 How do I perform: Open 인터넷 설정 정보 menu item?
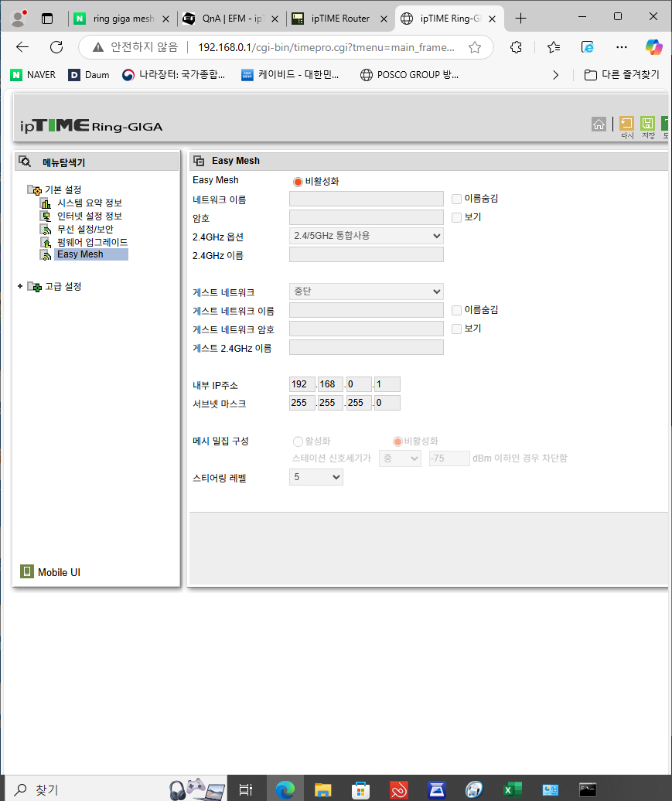click(x=90, y=216)
